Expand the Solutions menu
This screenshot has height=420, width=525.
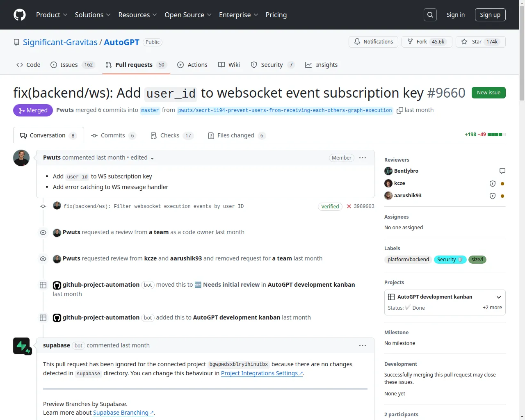click(x=93, y=15)
